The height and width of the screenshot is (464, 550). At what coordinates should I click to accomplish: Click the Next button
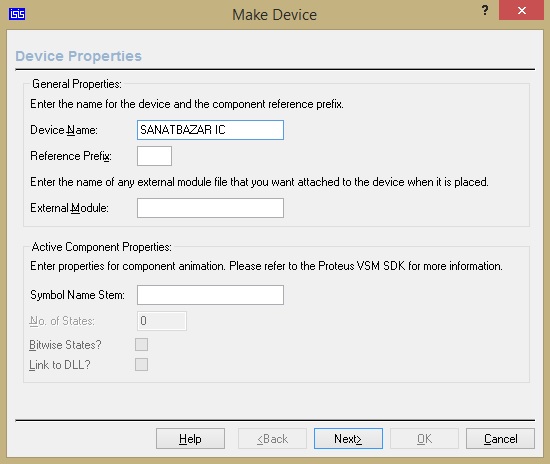348,439
